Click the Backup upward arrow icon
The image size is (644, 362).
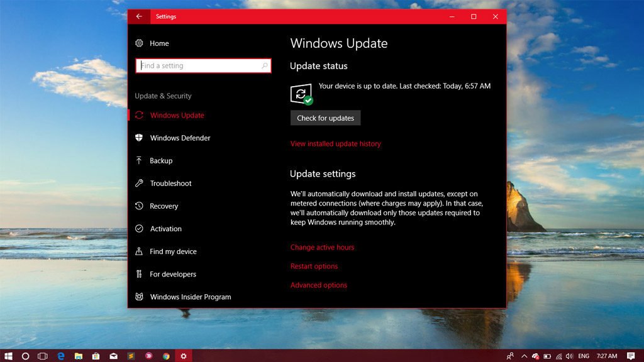click(139, 160)
